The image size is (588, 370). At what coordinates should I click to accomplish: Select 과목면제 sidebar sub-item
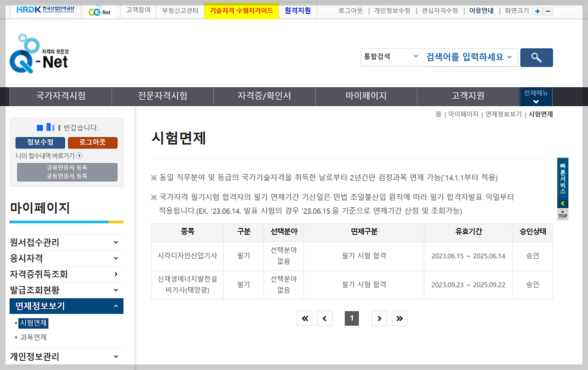[34, 337]
